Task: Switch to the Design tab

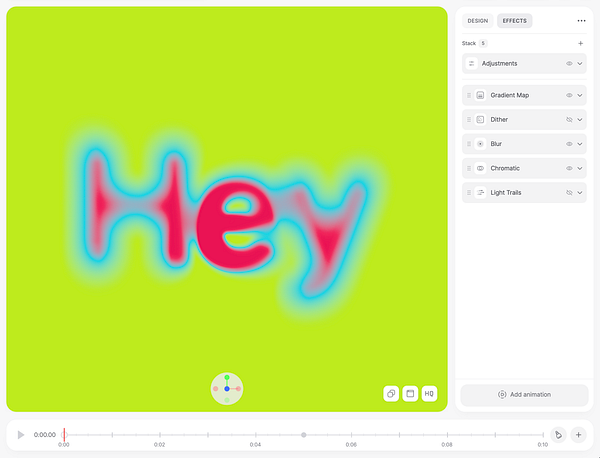Action: [x=478, y=21]
